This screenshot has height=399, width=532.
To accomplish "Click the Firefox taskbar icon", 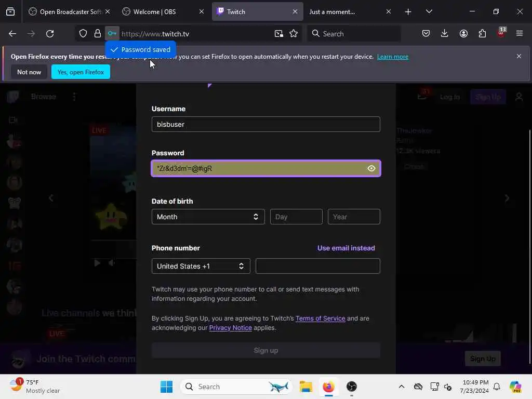I will 328,387.
